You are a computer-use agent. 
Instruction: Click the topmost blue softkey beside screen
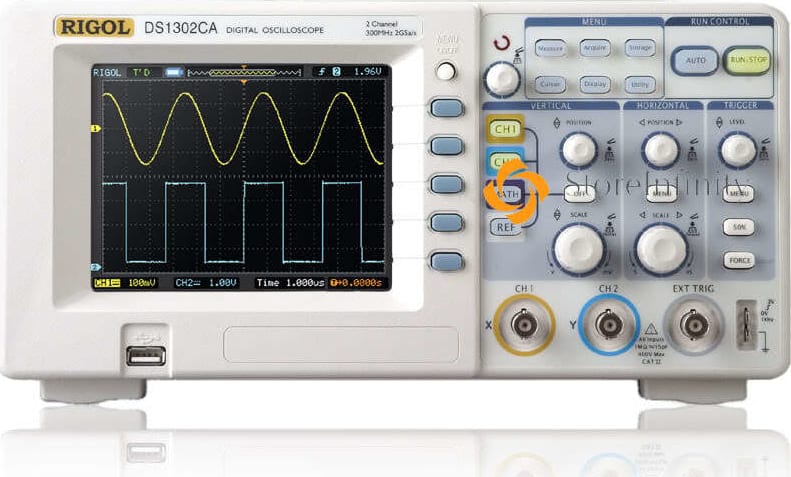coord(447,108)
